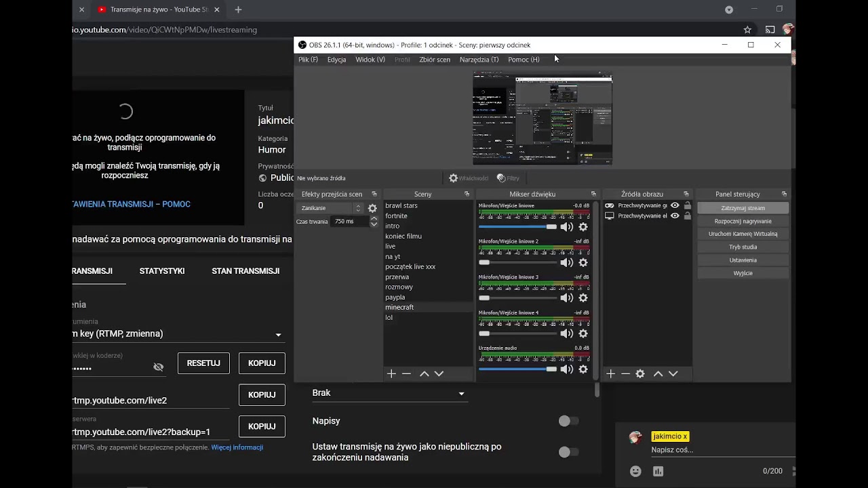Screen dimensions: 868x488
Task: Mute Urządzenie audio speaker
Action: click(x=567, y=369)
